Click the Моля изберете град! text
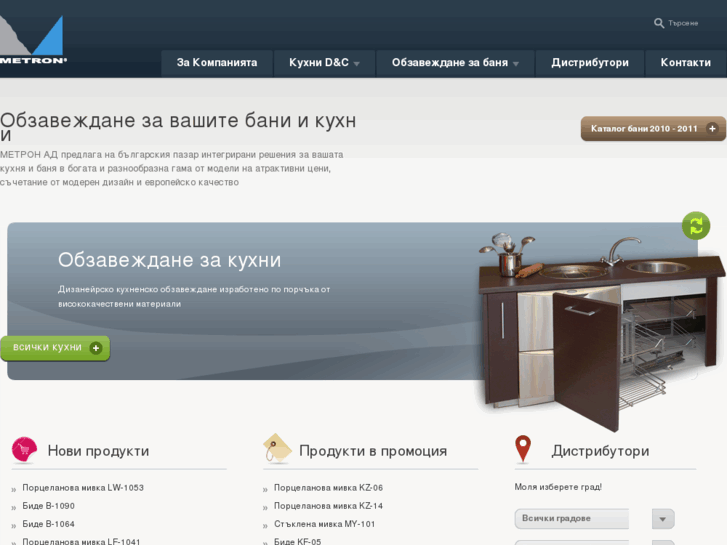 click(x=558, y=487)
